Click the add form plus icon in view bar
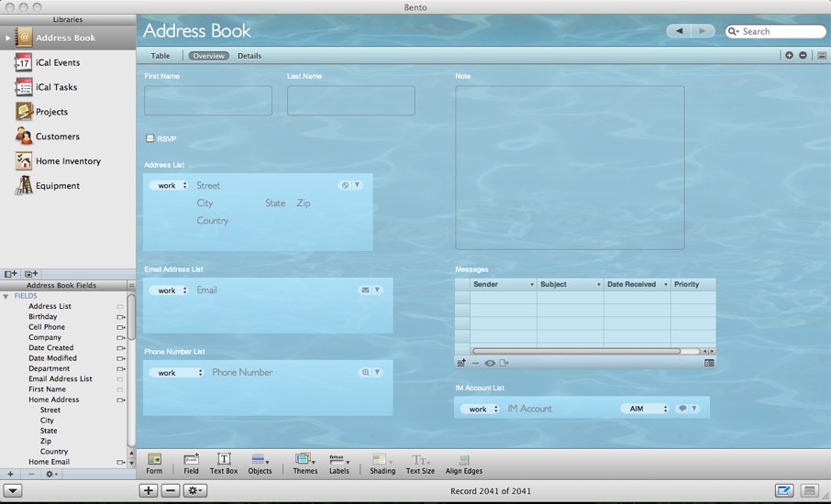The height and width of the screenshot is (504, 831). (x=789, y=55)
